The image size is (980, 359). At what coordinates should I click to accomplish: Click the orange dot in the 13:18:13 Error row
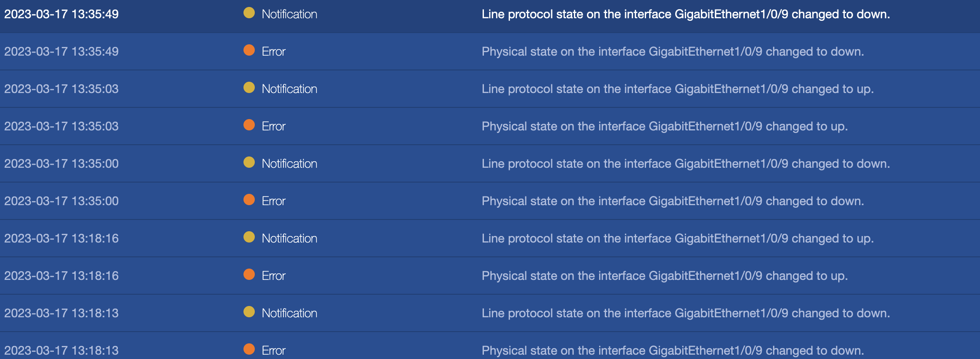[249, 349]
